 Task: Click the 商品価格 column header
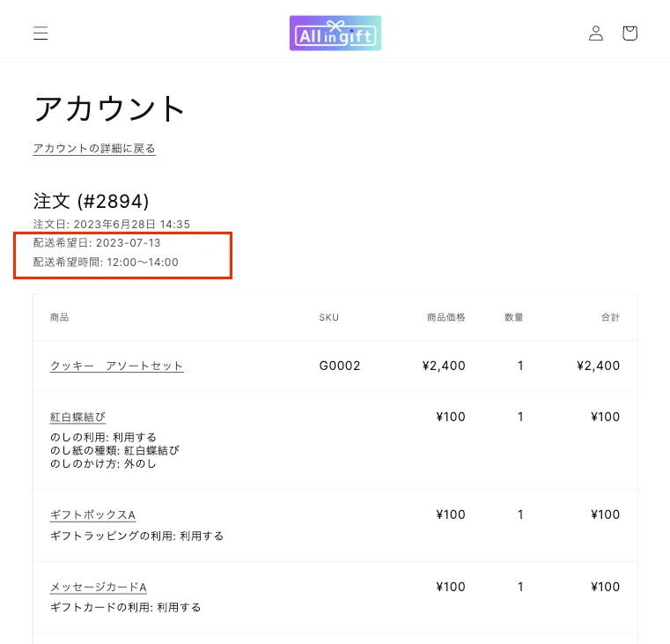point(445,317)
